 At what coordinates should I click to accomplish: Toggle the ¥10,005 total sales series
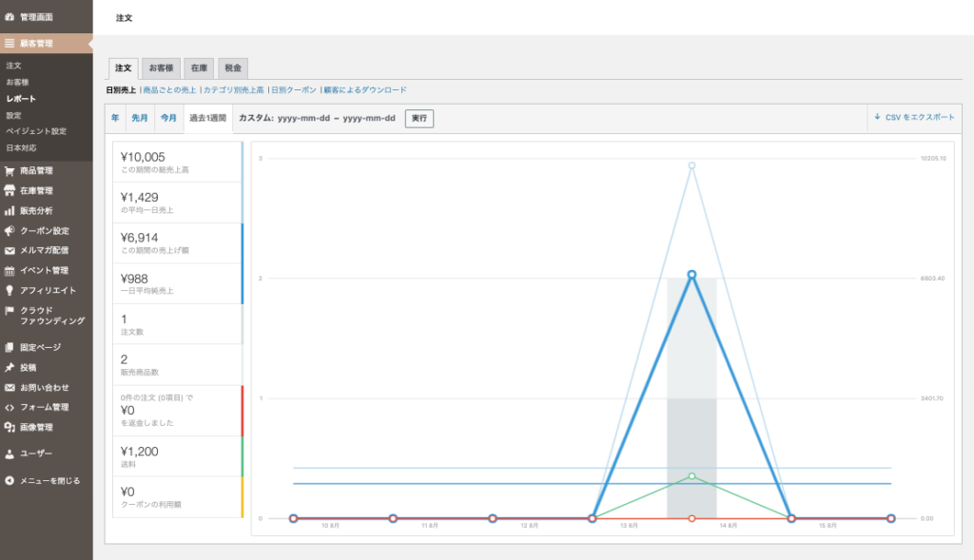(177, 162)
